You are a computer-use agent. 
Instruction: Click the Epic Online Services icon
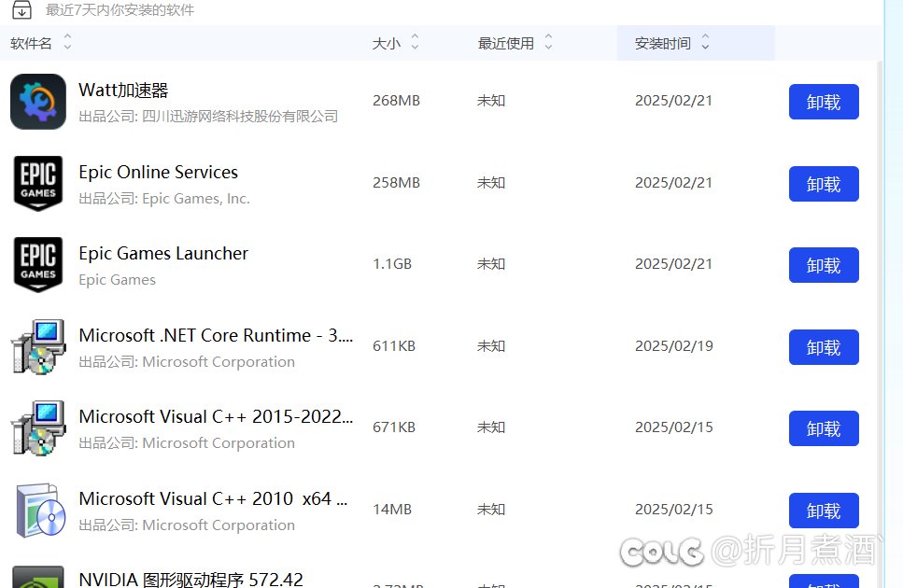[38, 184]
